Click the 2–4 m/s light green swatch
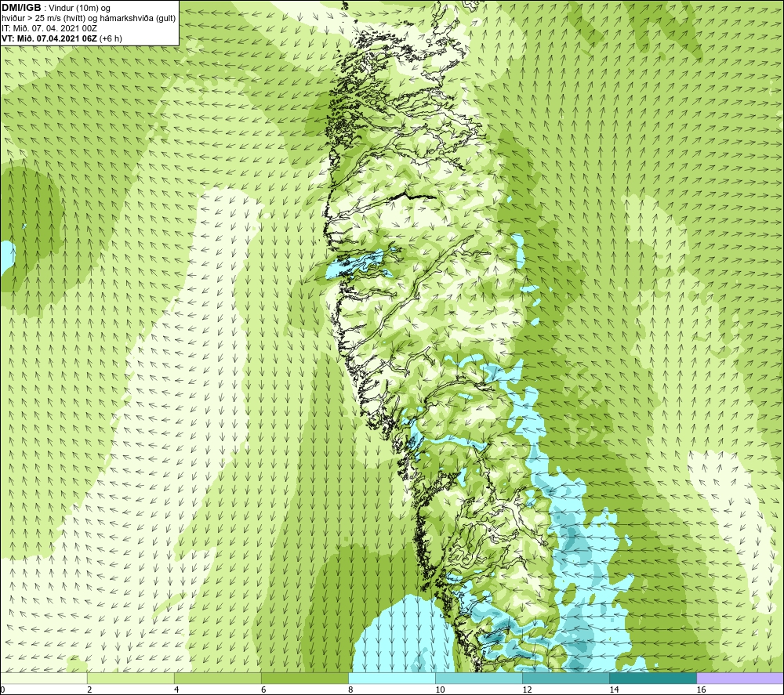Screen dimensions: 784x695 pos(130,678)
